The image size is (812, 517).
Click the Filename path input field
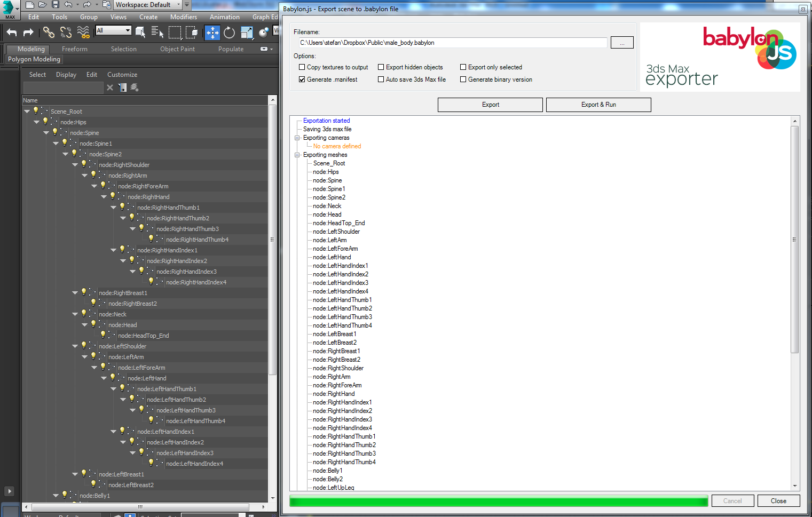[452, 43]
